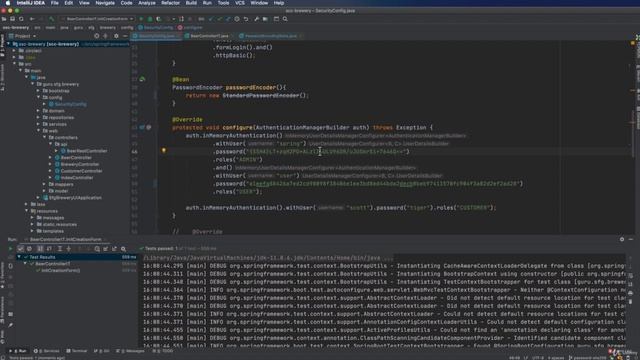The image size is (640, 360).
Task: Switch to the SecurityConfig.java editor tab
Action: (x=156, y=36)
